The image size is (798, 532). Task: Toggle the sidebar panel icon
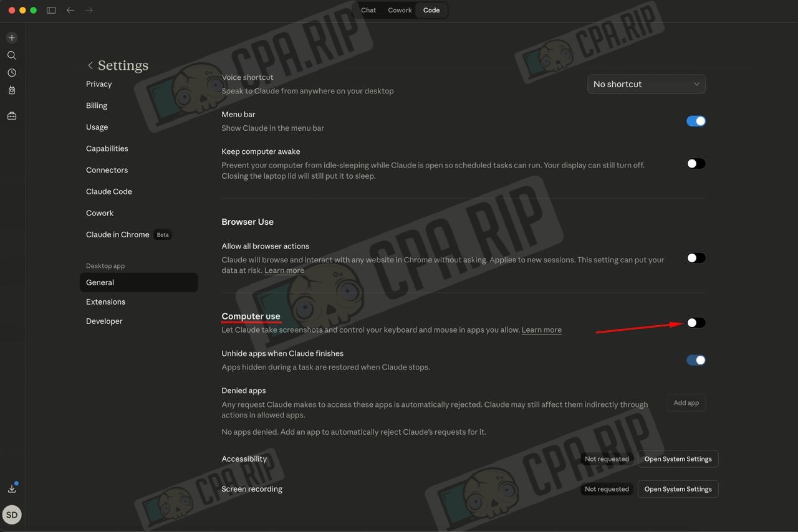coord(51,10)
